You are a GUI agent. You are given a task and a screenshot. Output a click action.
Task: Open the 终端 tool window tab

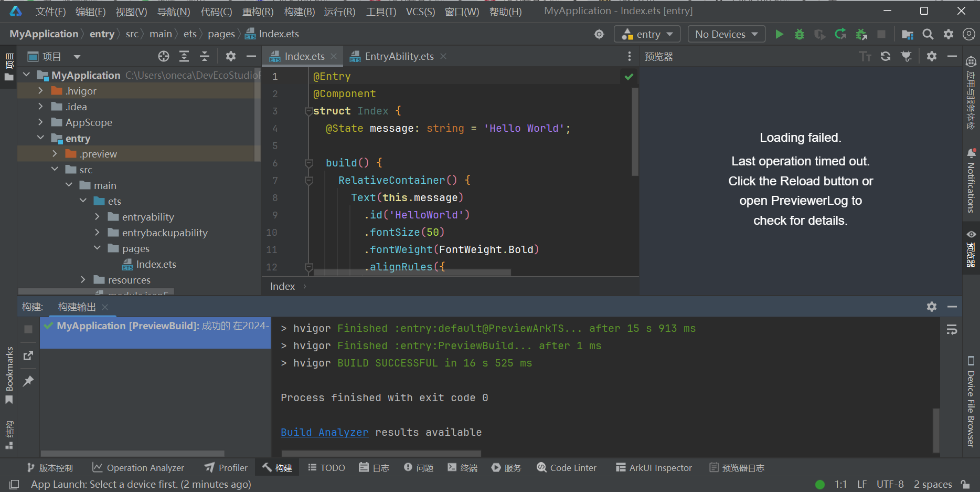(x=462, y=468)
